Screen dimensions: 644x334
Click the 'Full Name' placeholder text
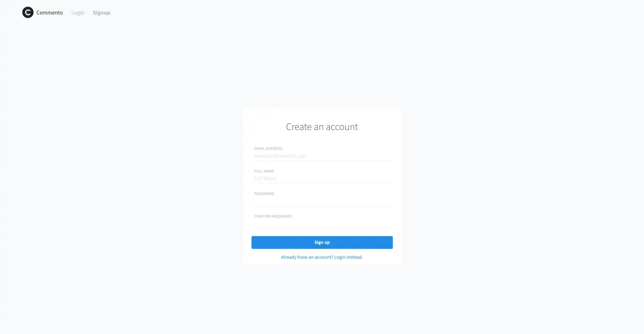point(265,178)
